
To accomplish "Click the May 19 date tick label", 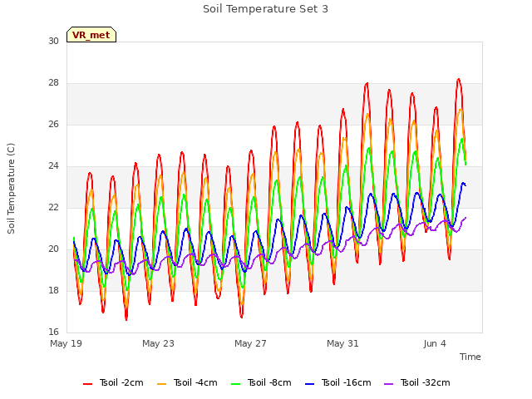I will coord(66,343).
